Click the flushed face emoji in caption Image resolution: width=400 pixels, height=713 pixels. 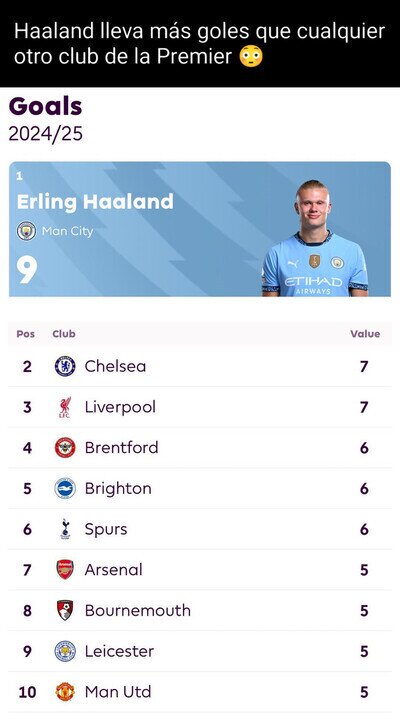(251, 56)
